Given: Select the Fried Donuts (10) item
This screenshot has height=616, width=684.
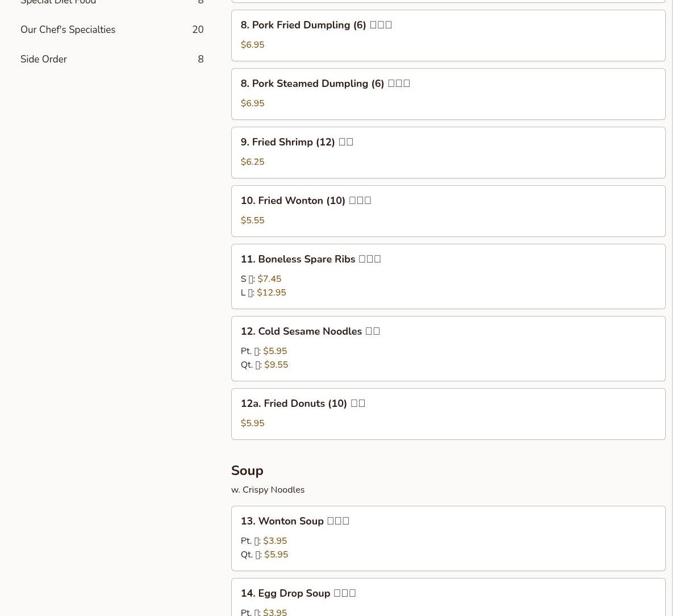Looking at the screenshot, I should pyautogui.click(x=448, y=414).
